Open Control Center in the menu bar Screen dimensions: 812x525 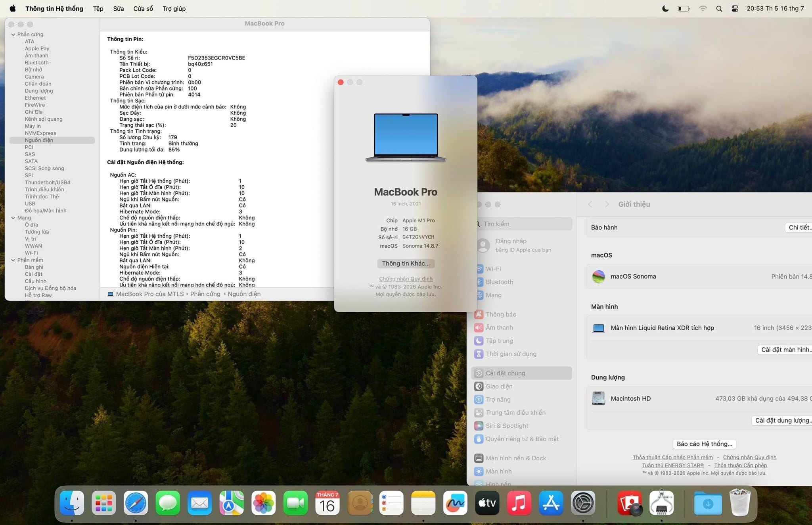pyautogui.click(x=735, y=8)
